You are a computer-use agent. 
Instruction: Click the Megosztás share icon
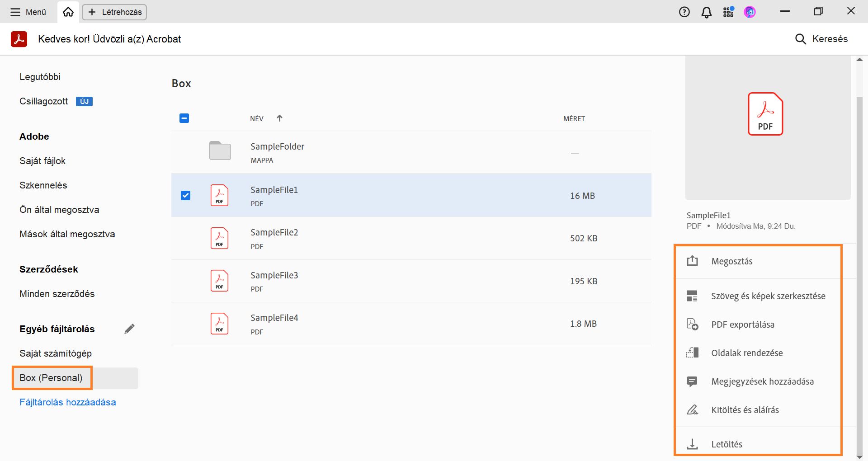[692, 261]
